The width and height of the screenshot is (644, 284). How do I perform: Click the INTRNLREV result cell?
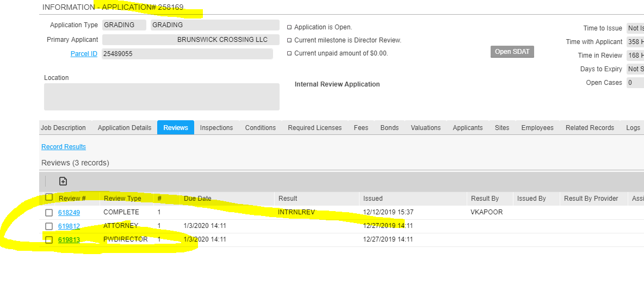coord(296,212)
